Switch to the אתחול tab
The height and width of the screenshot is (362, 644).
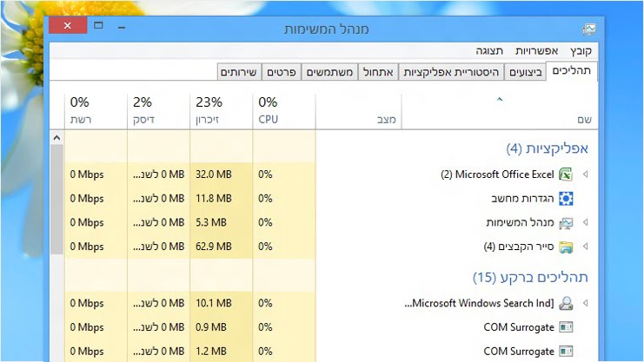point(378,72)
